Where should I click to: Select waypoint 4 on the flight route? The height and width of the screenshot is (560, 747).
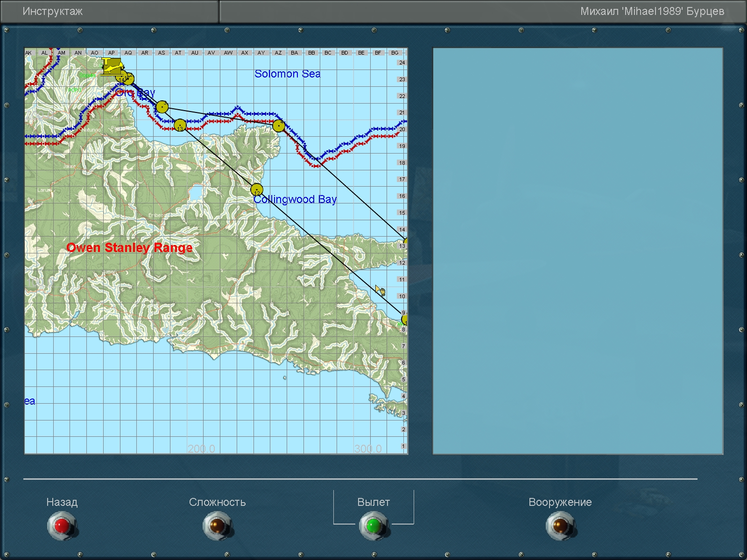[279, 126]
